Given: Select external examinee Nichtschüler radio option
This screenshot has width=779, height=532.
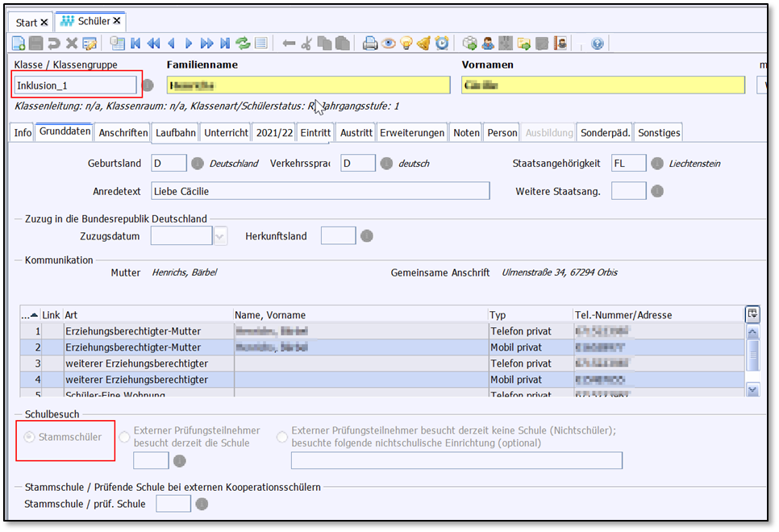Looking at the screenshot, I should pyautogui.click(x=282, y=437).
